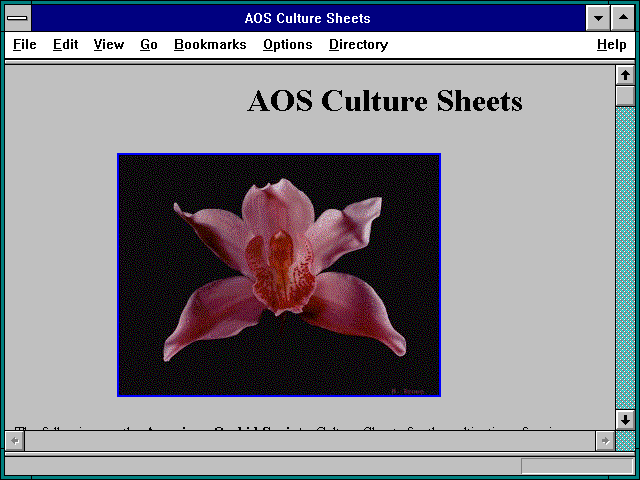Screen dimensions: 640x480
Task: Open the window control menu box
Action: [x=18, y=18]
